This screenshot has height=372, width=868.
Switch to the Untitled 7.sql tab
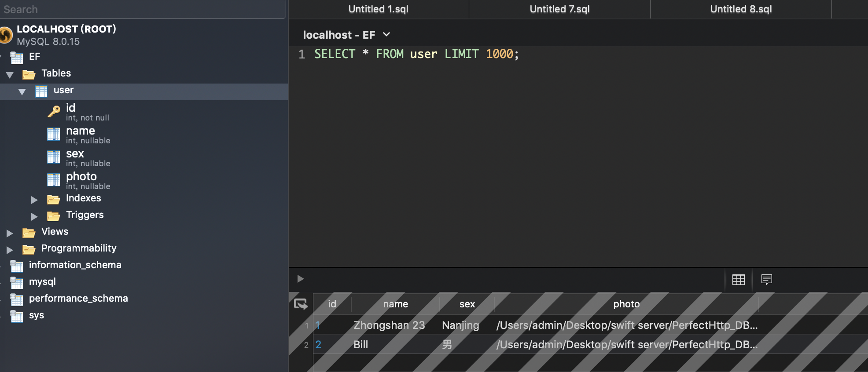[x=559, y=9]
